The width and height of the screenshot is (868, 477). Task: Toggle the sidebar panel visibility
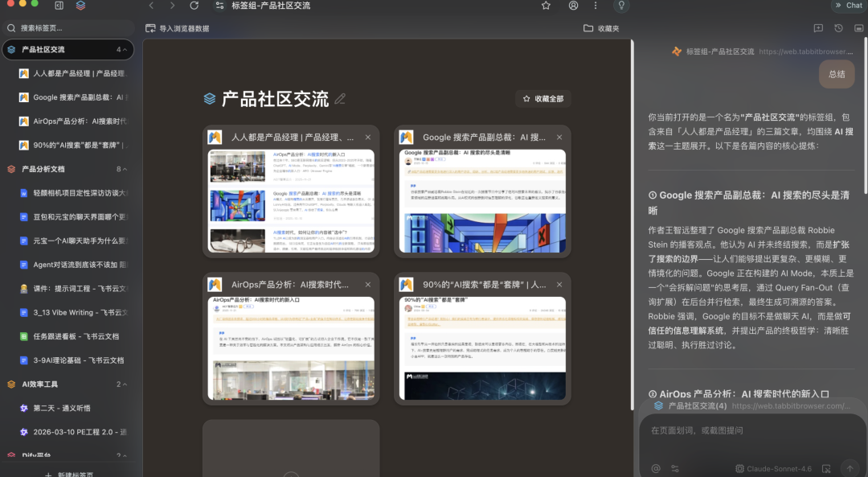pyautogui.click(x=59, y=6)
